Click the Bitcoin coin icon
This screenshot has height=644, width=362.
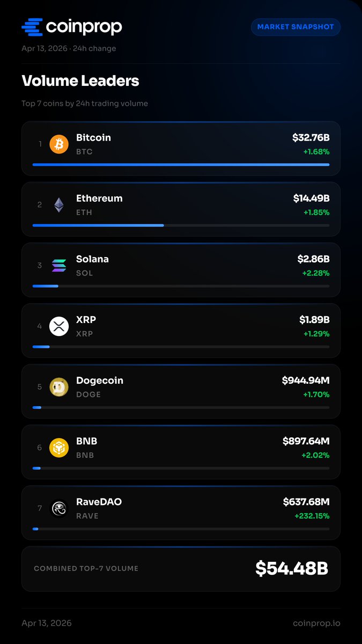59,144
